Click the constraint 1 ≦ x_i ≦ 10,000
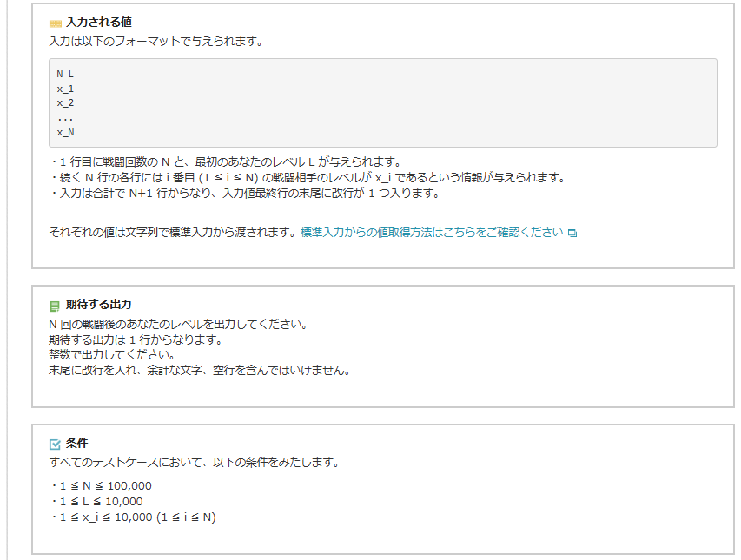This screenshot has width=741, height=560. (x=136, y=517)
